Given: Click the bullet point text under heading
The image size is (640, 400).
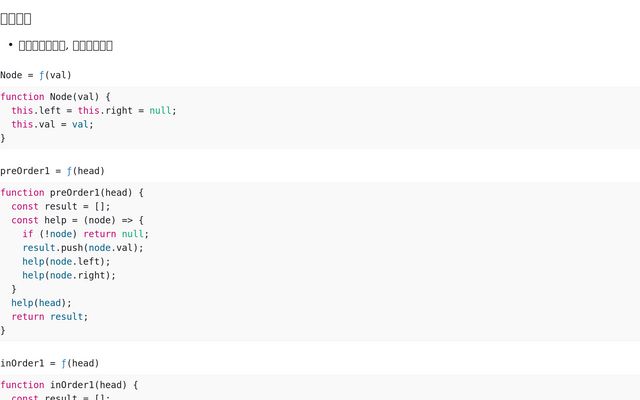Looking at the screenshot, I should click(66, 45).
